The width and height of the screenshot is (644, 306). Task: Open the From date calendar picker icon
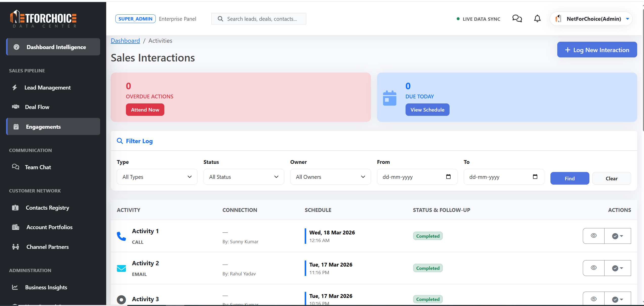click(448, 177)
